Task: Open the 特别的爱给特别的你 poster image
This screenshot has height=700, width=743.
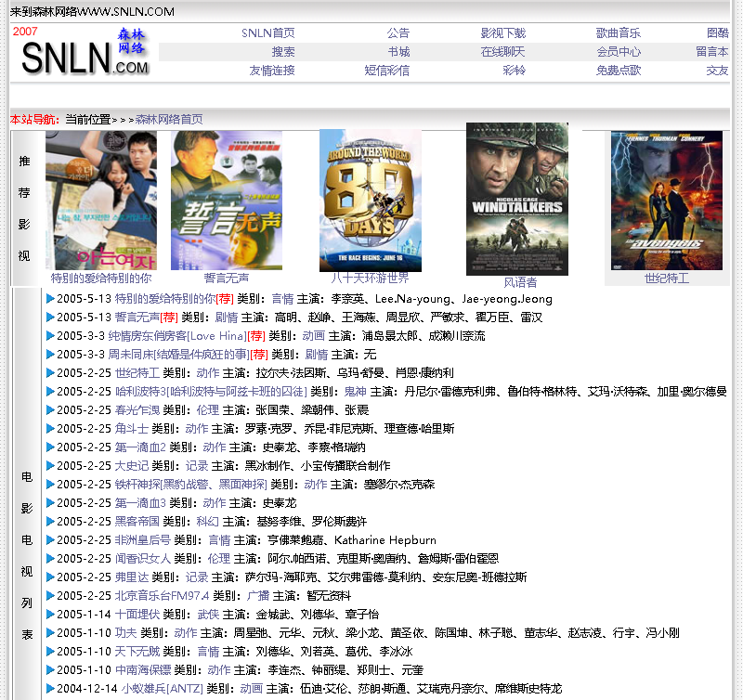Action: (x=101, y=200)
